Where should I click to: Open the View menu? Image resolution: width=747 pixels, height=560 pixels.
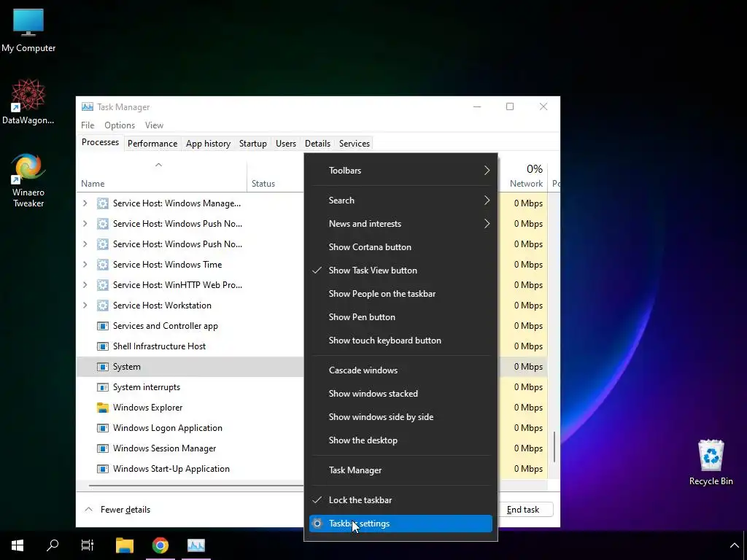click(x=154, y=125)
